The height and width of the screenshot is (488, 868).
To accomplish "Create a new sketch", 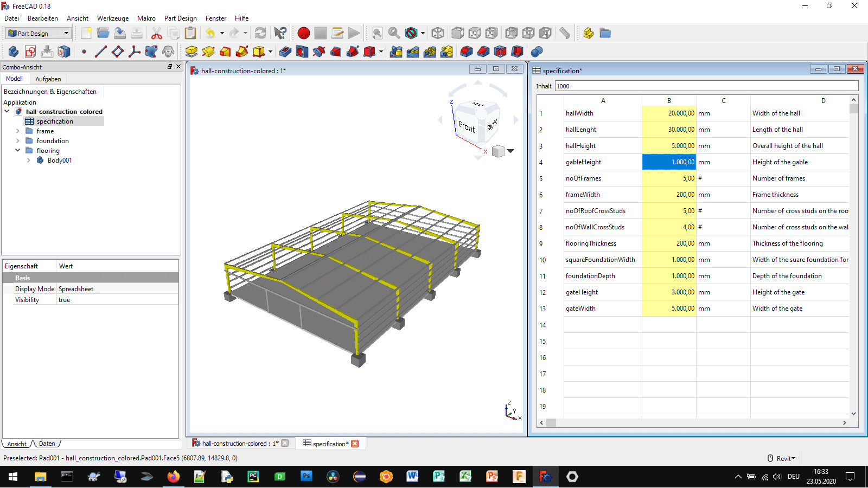I will [30, 52].
